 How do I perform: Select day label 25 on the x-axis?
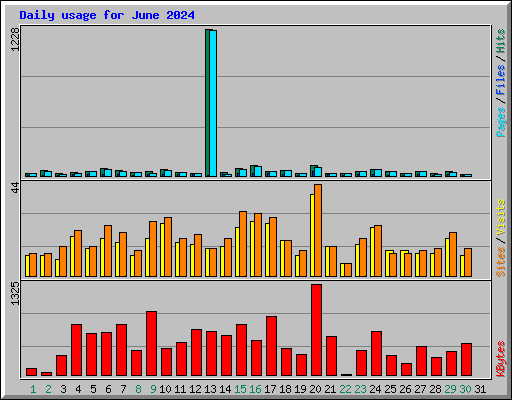pyautogui.click(x=390, y=389)
